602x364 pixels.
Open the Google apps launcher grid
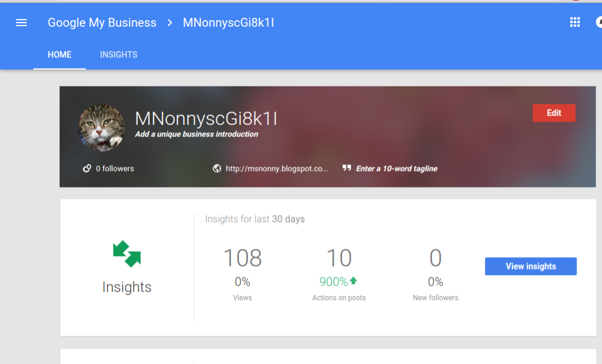[575, 22]
